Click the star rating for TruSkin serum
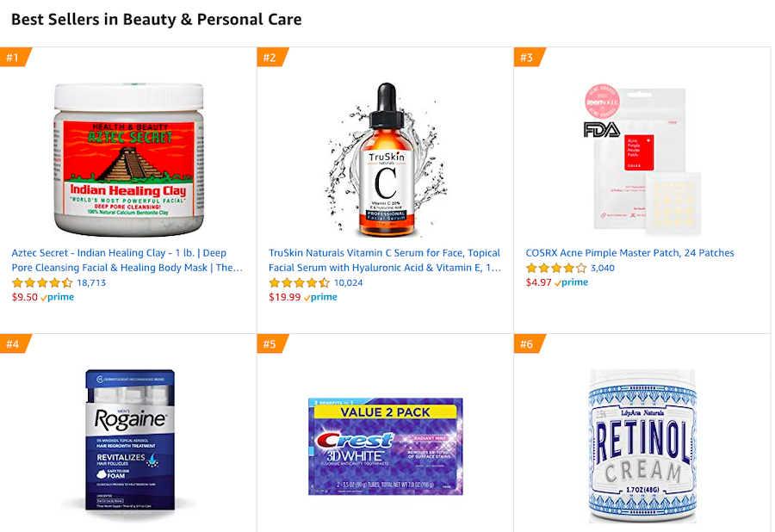 (x=299, y=282)
